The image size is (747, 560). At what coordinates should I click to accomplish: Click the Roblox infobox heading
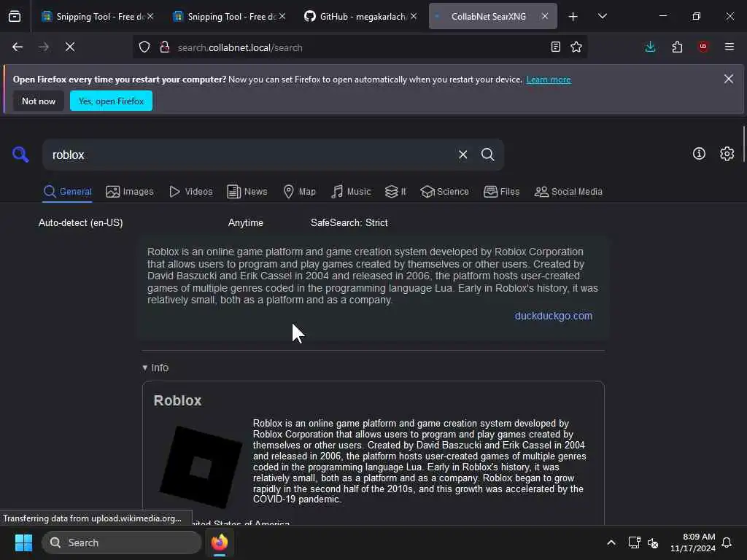(x=177, y=400)
